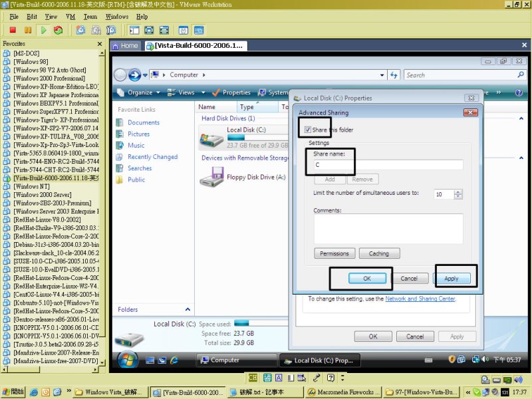This screenshot has width=532, height=399.
Task: Click the quick switch mode icon
Action: click(x=164, y=30)
